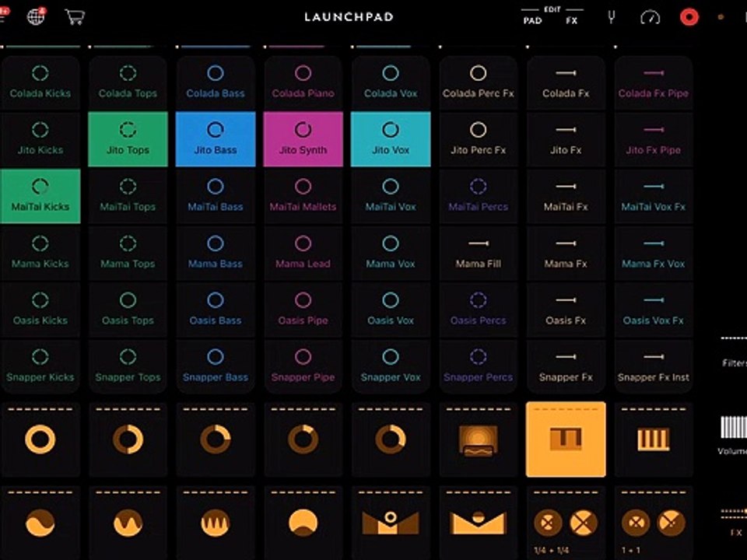Adjust the Volume slider bars
Screen dimensions: 747x560
(x=734, y=427)
